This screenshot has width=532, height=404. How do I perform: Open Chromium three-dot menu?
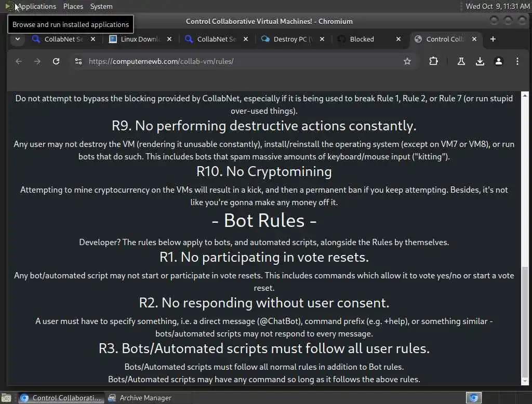click(x=517, y=61)
